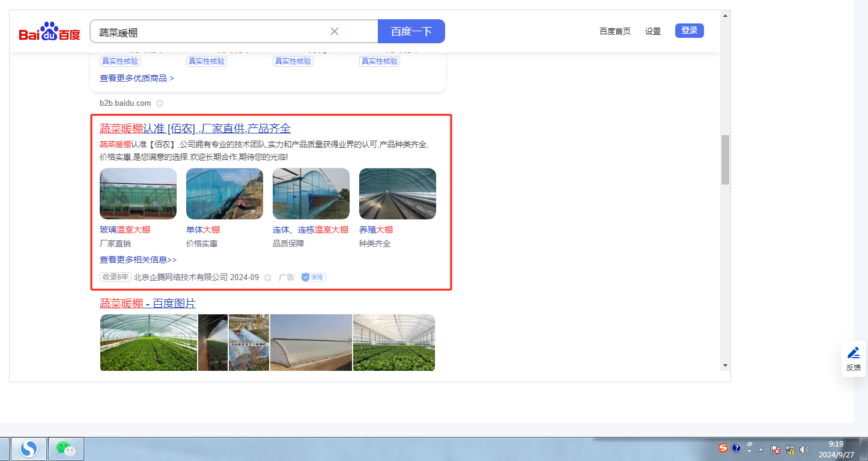The height and width of the screenshot is (461, 868).
Task: Click the 价格实惠 caption
Action: (202, 243)
